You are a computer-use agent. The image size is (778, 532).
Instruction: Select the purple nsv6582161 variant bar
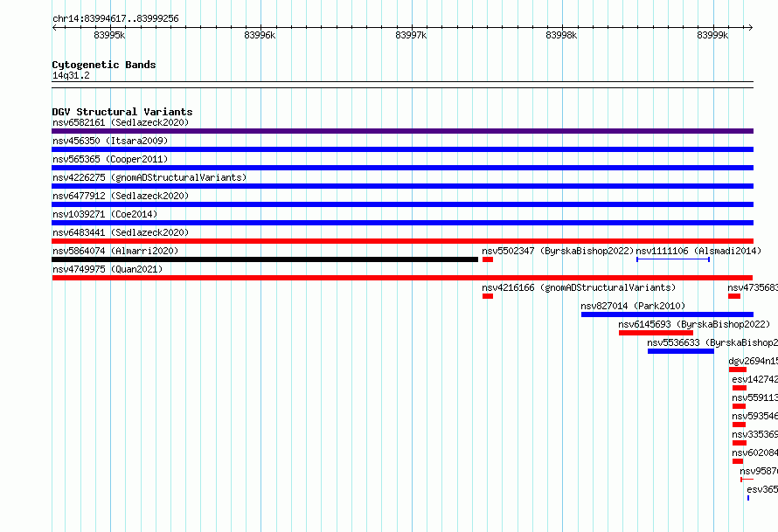pyautogui.click(x=402, y=131)
